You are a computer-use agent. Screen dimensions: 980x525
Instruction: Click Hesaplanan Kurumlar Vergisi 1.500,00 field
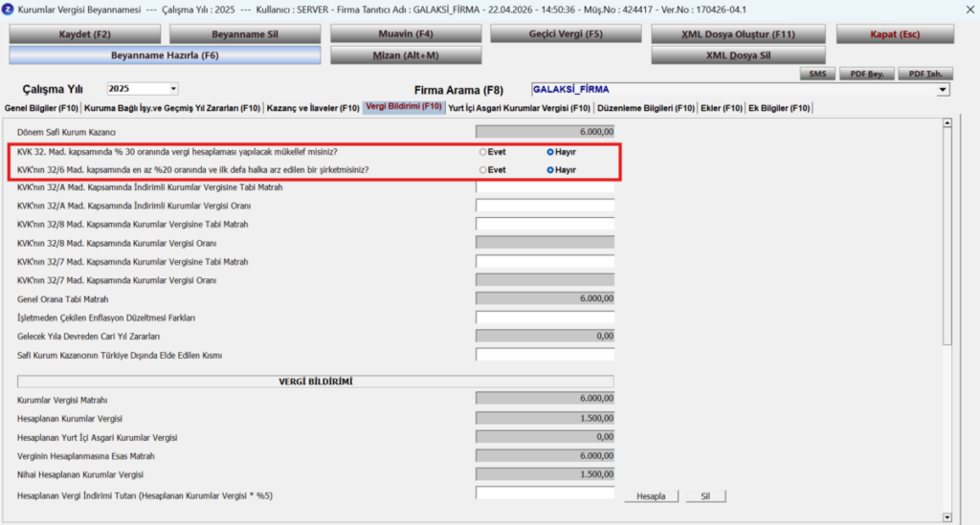(x=545, y=418)
